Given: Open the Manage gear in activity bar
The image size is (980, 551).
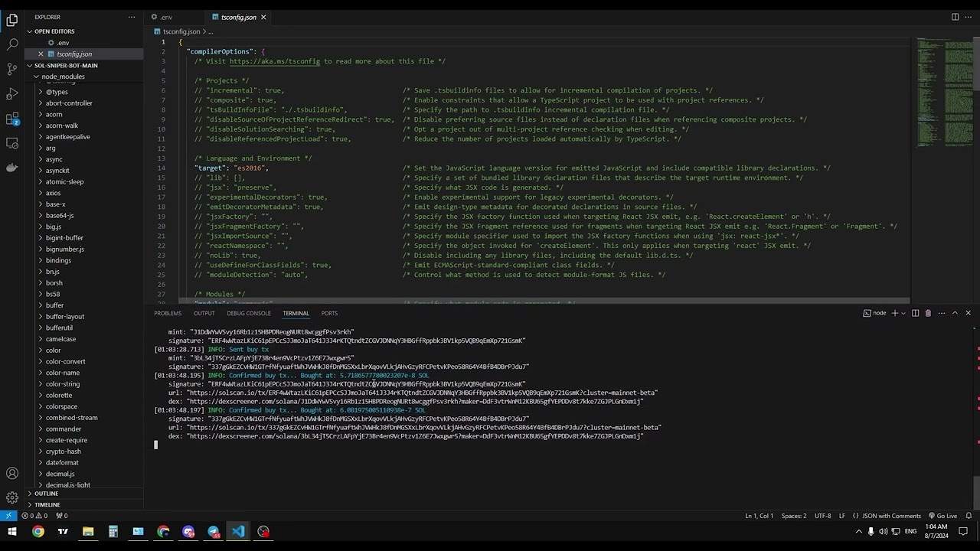Looking at the screenshot, I should [12, 497].
